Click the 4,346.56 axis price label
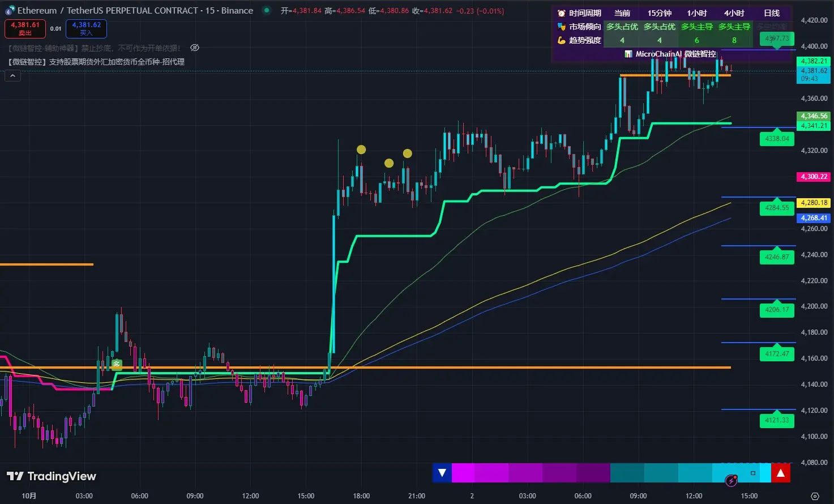The image size is (834, 504). pos(814,116)
